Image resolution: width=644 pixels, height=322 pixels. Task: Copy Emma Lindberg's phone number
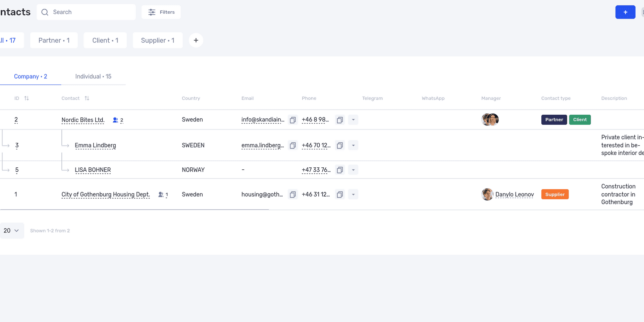pos(340,145)
